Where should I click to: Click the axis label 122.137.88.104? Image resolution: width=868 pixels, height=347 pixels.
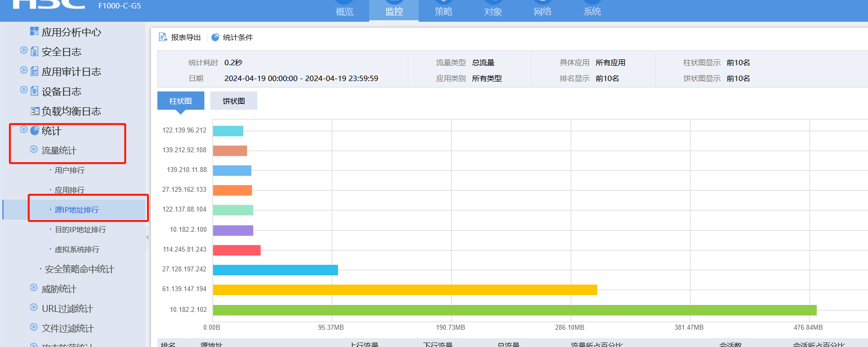184,209
